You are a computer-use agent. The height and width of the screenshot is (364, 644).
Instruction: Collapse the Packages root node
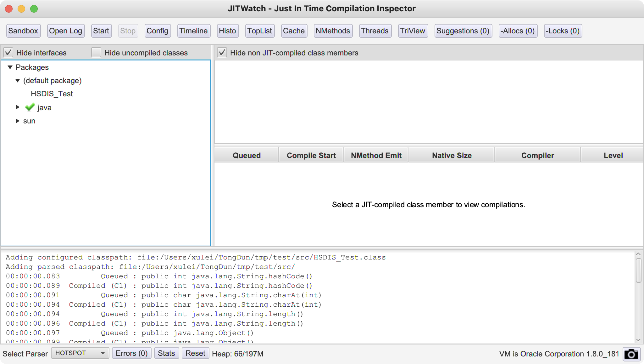click(10, 67)
